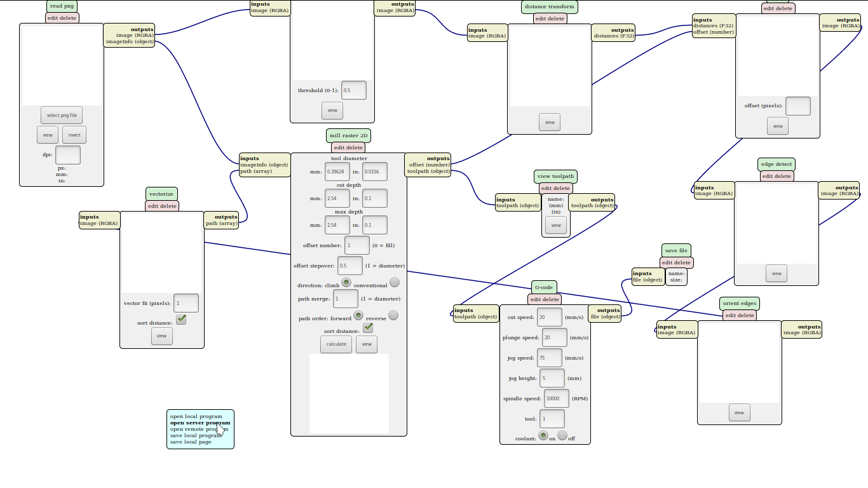Click 'view' button below threshold field

click(x=332, y=110)
